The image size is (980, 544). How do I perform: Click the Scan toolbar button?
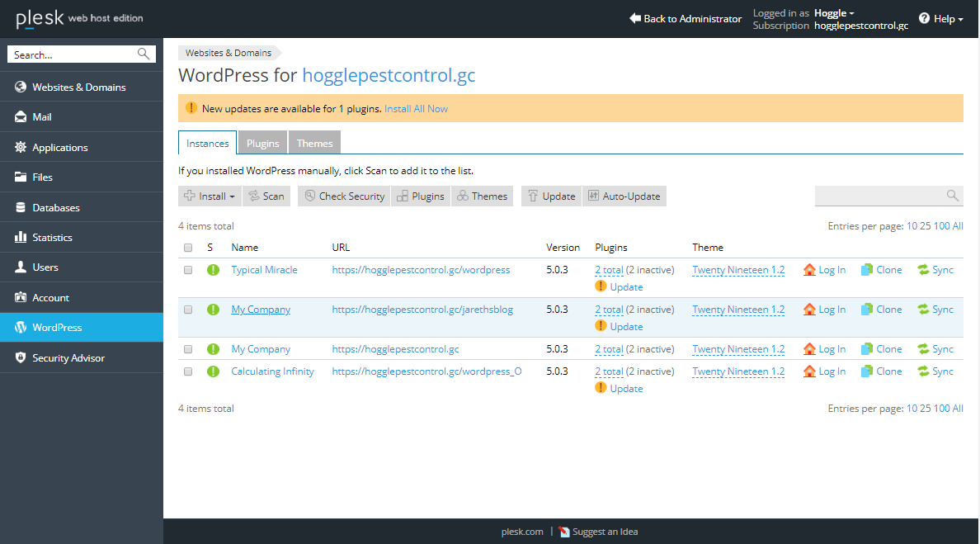[266, 196]
